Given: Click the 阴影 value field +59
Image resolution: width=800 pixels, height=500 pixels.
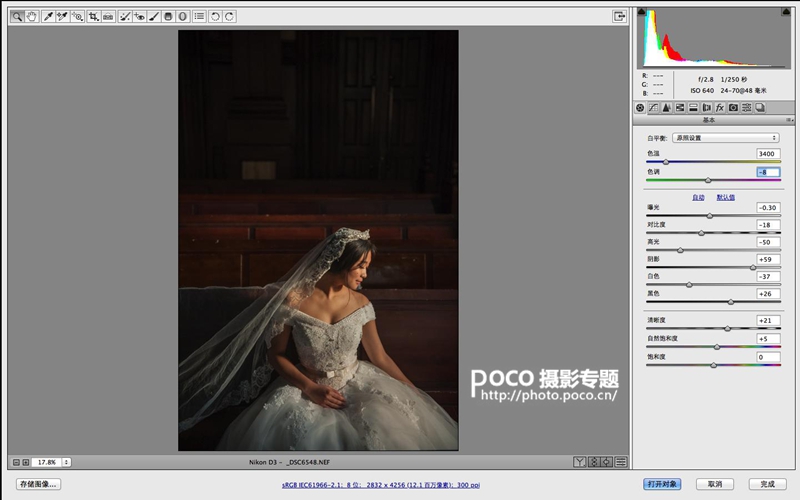Looking at the screenshot, I should [x=768, y=259].
